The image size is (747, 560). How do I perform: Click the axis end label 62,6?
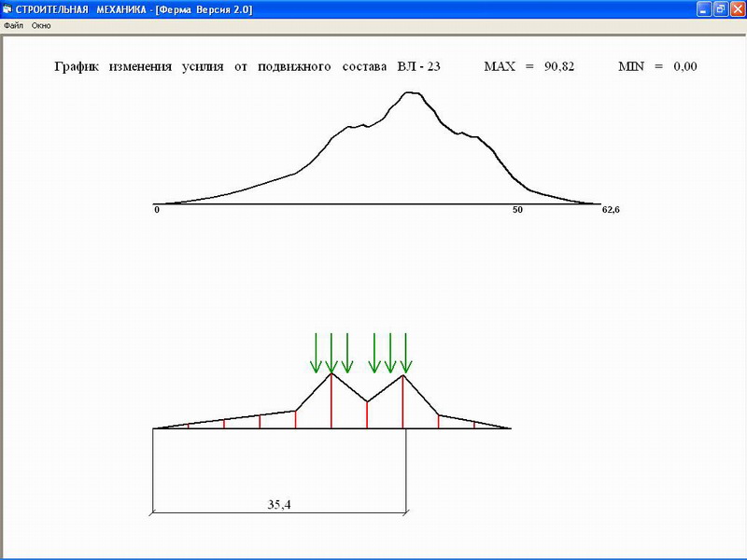tap(611, 209)
